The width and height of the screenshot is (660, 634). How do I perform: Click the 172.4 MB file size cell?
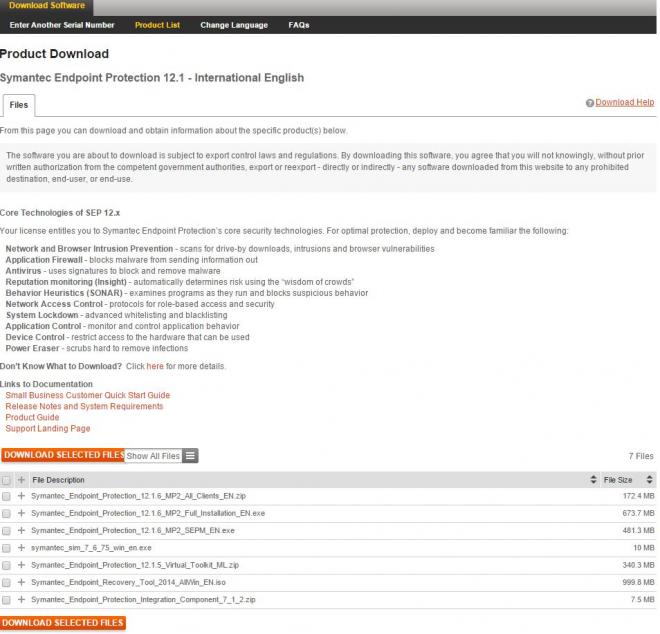(x=639, y=496)
